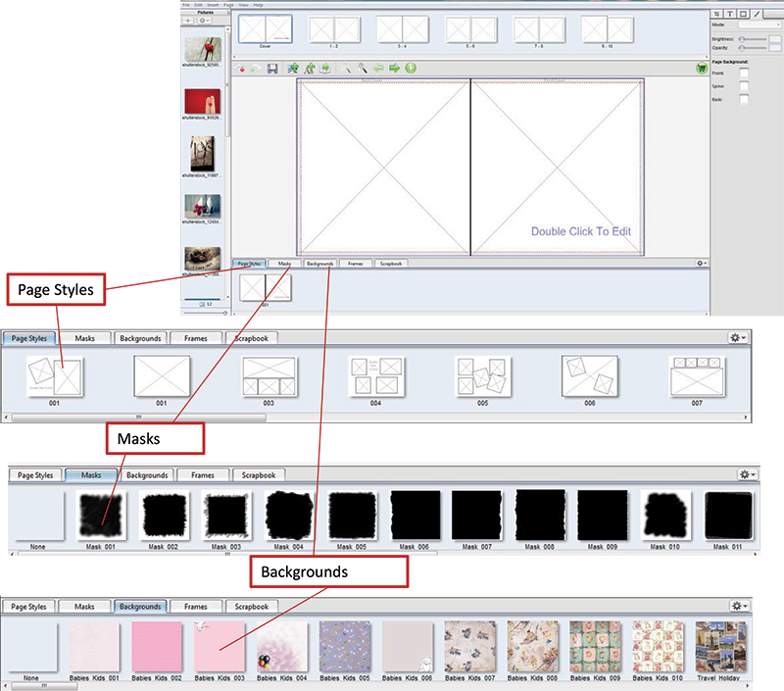
Task: Select the text tool icon in the right panel
Action: (x=728, y=14)
